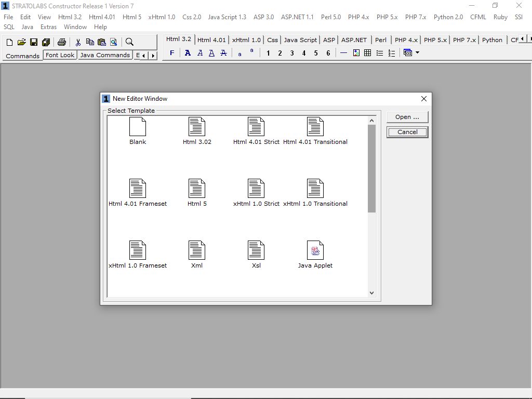
Task: Select the xHtml 1.0 Strict template
Action: tap(256, 193)
